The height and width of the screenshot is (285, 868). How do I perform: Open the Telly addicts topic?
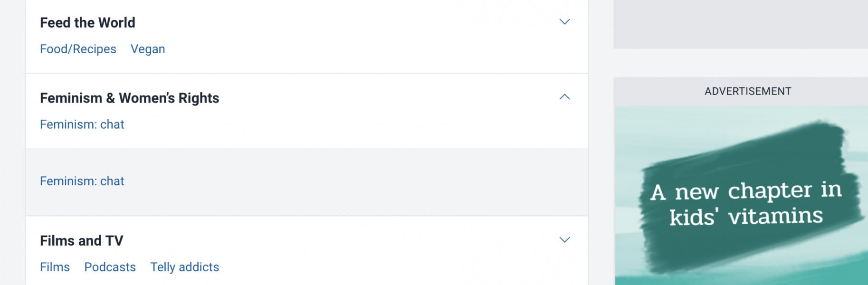tap(184, 267)
